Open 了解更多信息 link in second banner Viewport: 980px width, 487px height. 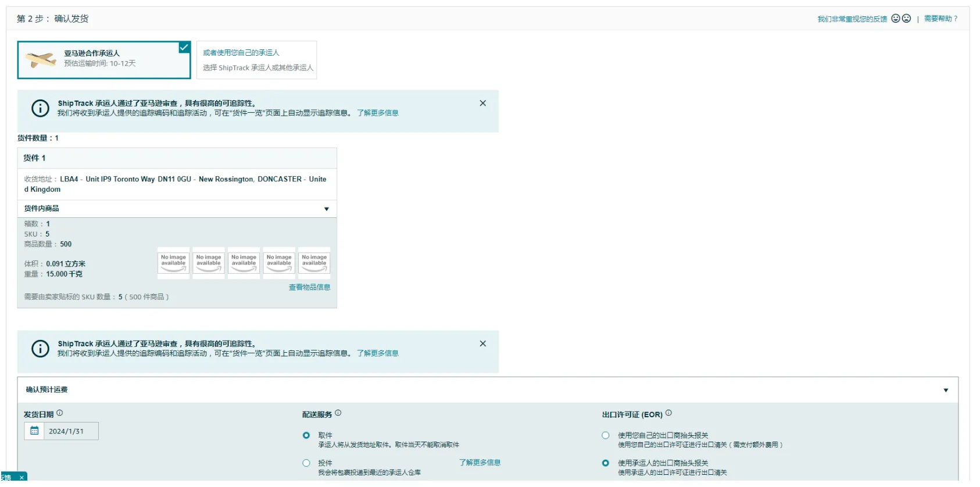pos(378,353)
